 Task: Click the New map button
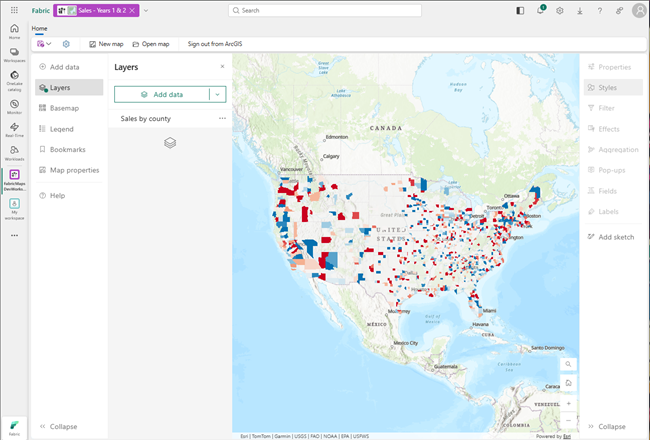107,44
